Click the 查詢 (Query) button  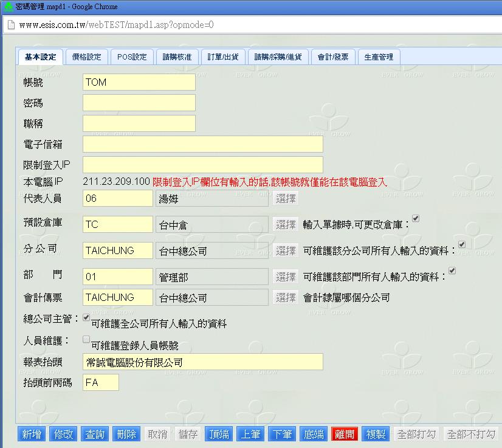click(x=95, y=434)
